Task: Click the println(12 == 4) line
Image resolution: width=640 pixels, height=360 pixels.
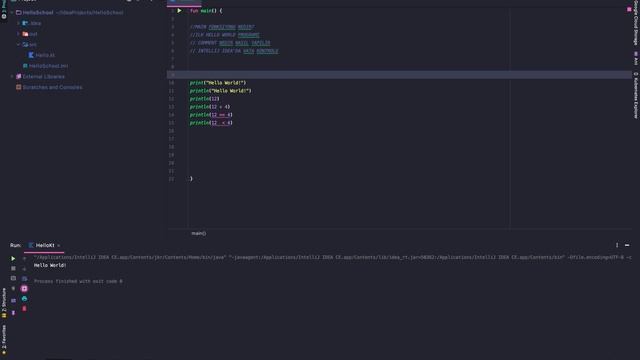Action: tap(211, 115)
